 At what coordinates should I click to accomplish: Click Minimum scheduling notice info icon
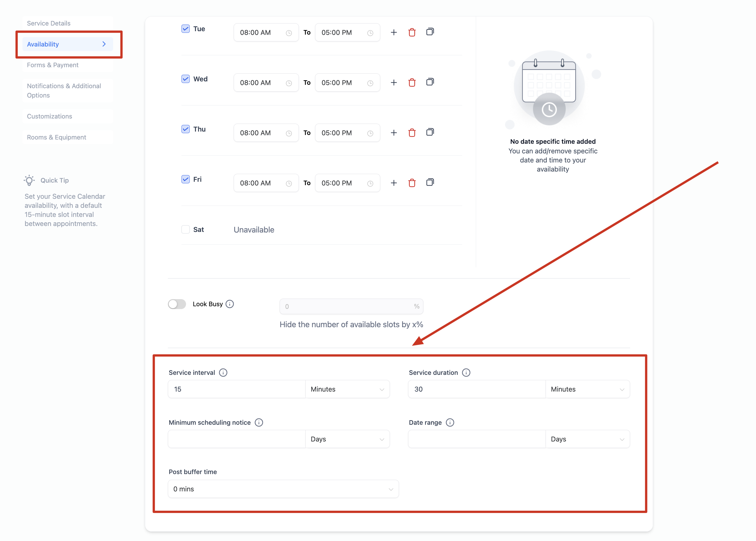click(x=259, y=422)
